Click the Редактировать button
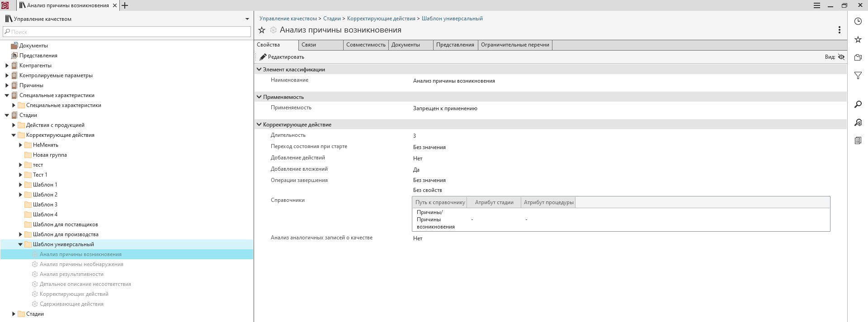The image size is (868, 322). (282, 57)
